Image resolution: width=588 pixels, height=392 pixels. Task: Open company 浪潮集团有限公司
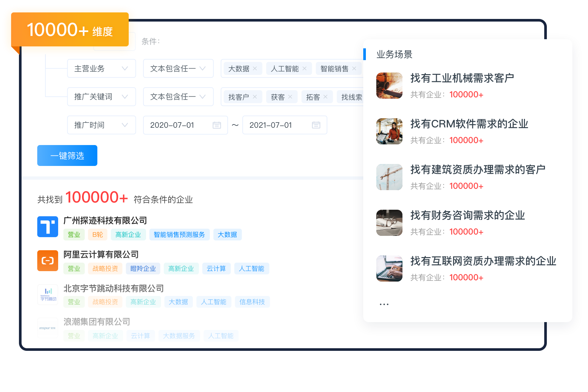[x=97, y=322]
